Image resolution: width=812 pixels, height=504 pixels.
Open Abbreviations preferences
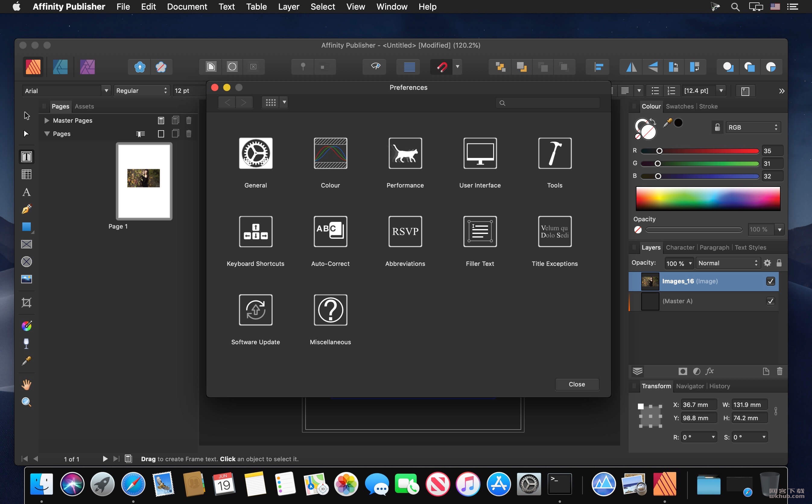(x=405, y=232)
